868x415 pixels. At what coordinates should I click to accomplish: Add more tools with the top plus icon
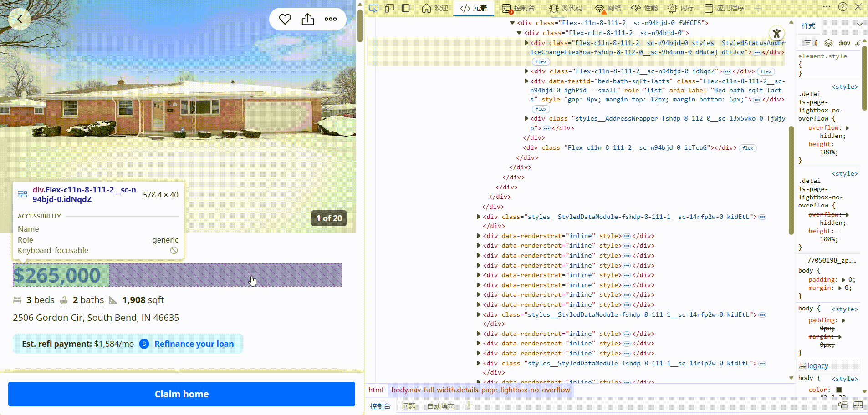(758, 8)
